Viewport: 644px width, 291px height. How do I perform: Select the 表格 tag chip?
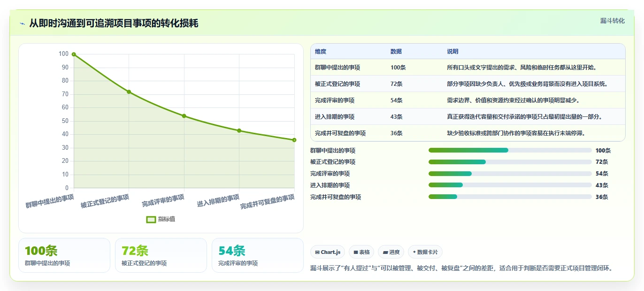click(361, 252)
